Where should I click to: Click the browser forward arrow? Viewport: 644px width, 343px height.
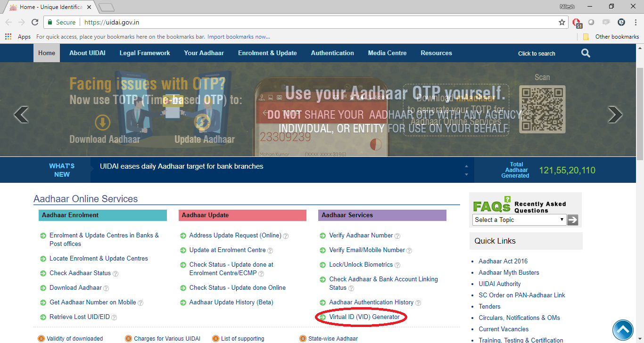tap(22, 22)
